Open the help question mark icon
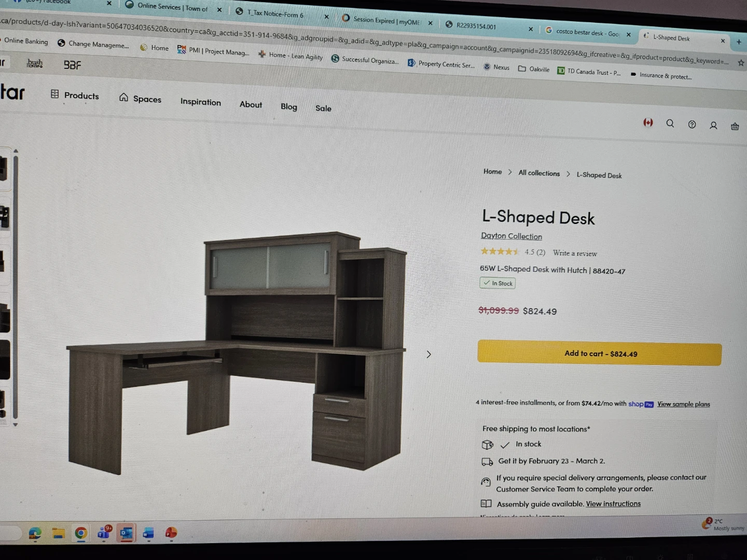747x560 pixels. click(692, 124)
